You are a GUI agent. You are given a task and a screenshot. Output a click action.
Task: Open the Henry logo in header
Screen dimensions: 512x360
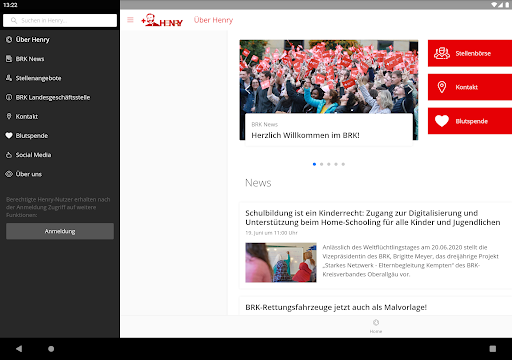162,20
